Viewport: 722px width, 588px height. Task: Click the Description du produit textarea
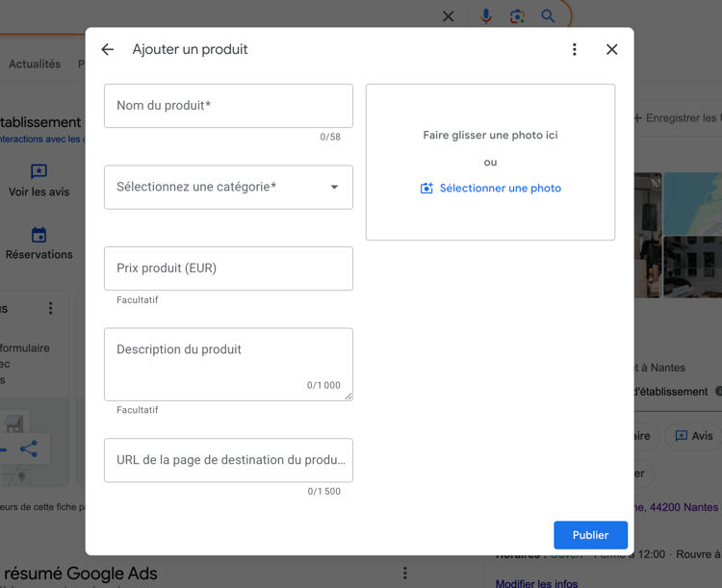pyautogui.click(x=228, y=363)
